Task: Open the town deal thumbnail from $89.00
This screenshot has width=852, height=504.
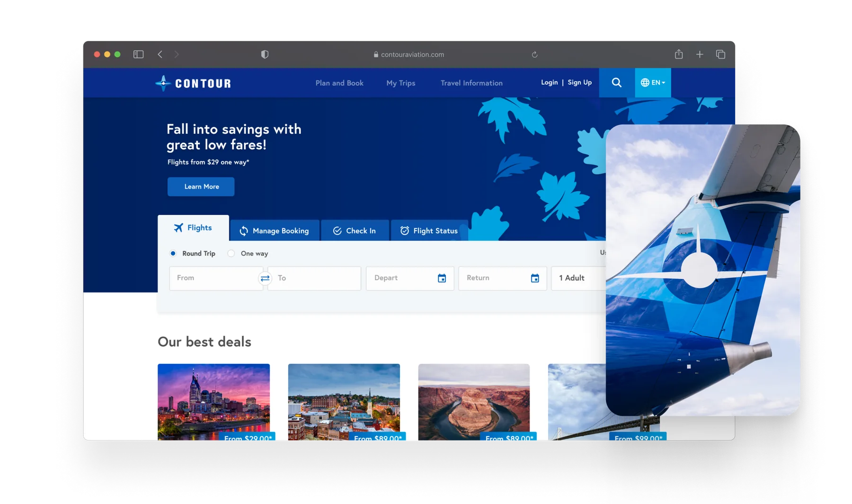Action: 344,402
